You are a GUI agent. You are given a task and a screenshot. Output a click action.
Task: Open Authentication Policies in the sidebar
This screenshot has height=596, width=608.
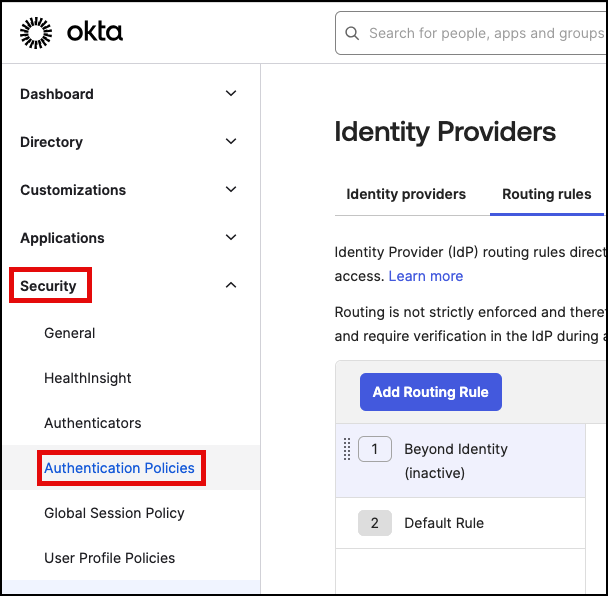[119, 468]
